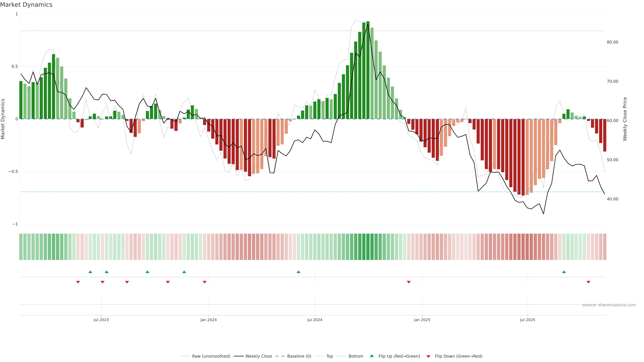
Task: Click the first green Flip Up triangle marker
Action: point(90,272)
